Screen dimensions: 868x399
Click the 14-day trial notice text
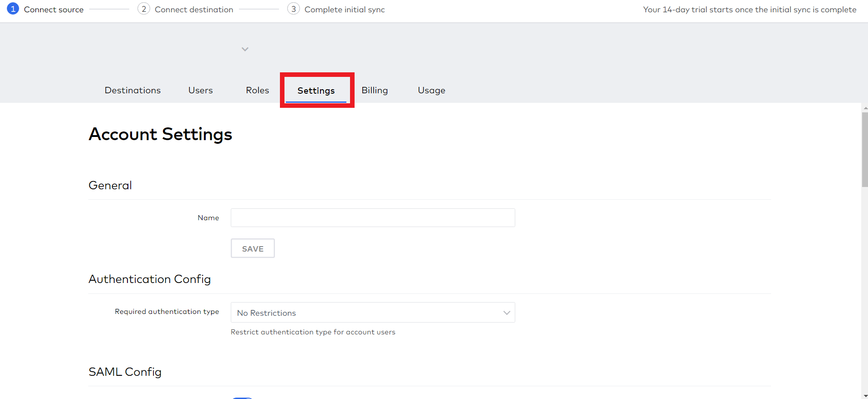pyautogui.click(x=749, y=10)
